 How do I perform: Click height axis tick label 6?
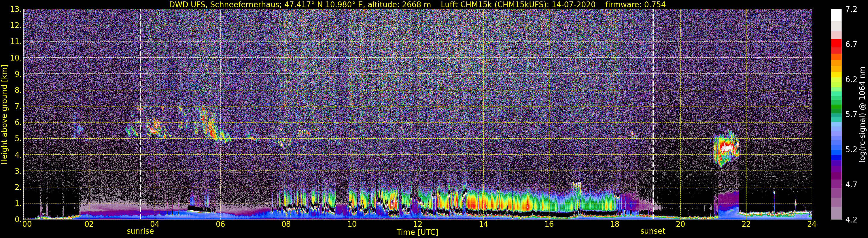pos(18,122)
